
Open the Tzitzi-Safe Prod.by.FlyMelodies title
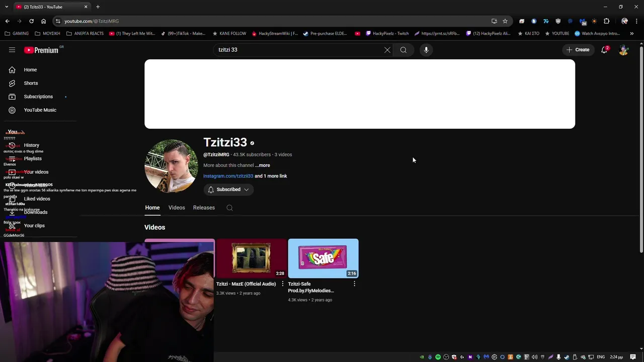[x=311, y=287]
